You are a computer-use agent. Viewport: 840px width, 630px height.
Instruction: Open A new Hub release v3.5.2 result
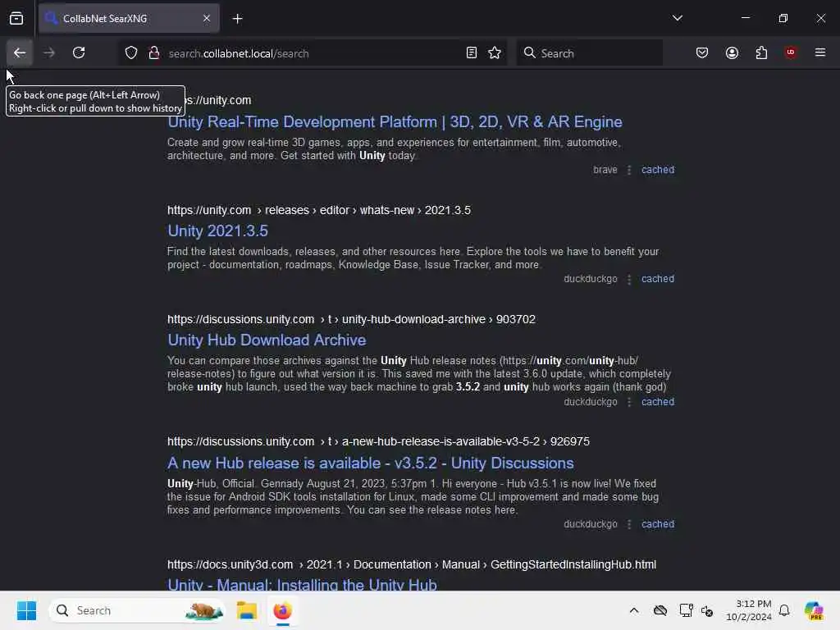371,463
